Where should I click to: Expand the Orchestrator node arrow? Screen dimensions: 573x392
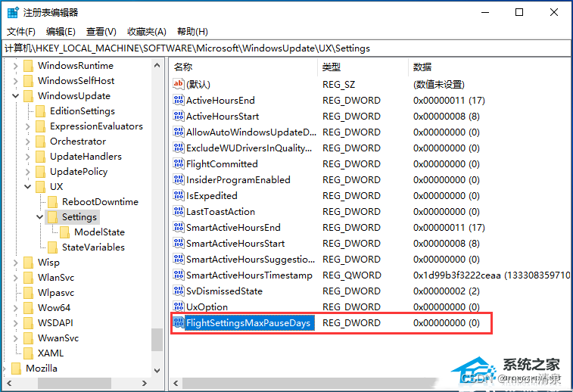point(28,142)
